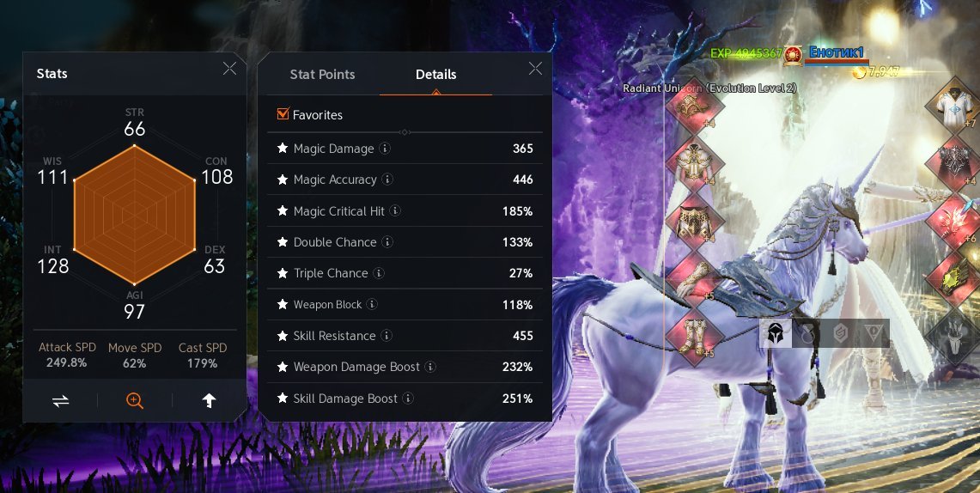
Task: Toggle favorite star for Skill Resistance
Action: pyautogui.click(x=283, y=336)
